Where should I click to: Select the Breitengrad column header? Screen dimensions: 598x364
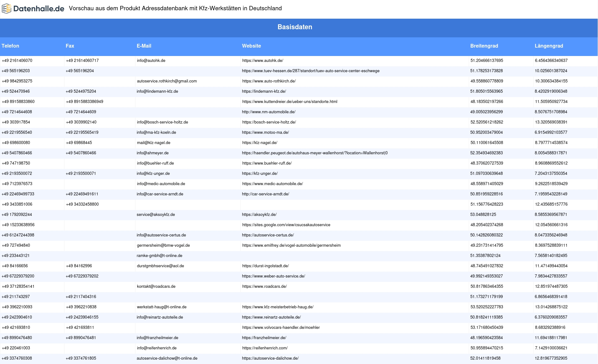[x=484, y=46]
